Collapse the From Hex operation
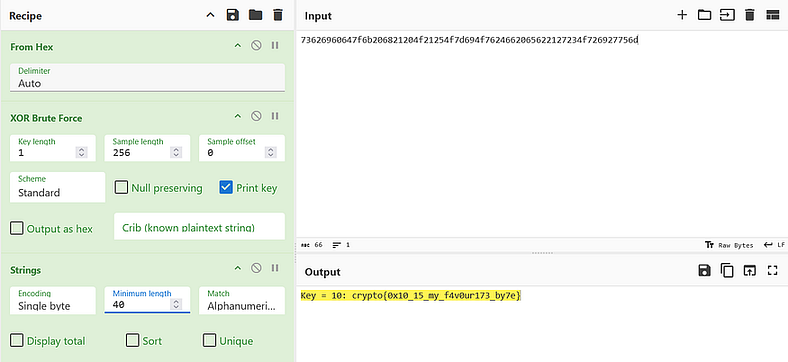 pos(238,46)
